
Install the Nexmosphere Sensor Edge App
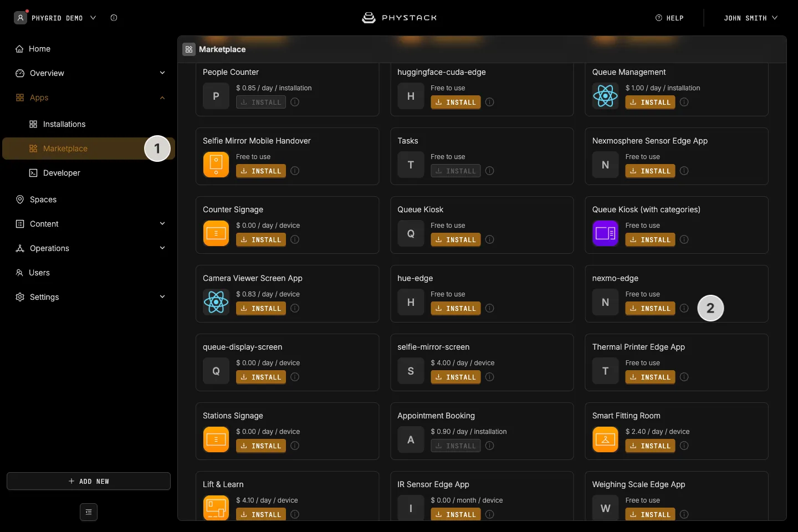pyautogui.click(x=650, y=171)
